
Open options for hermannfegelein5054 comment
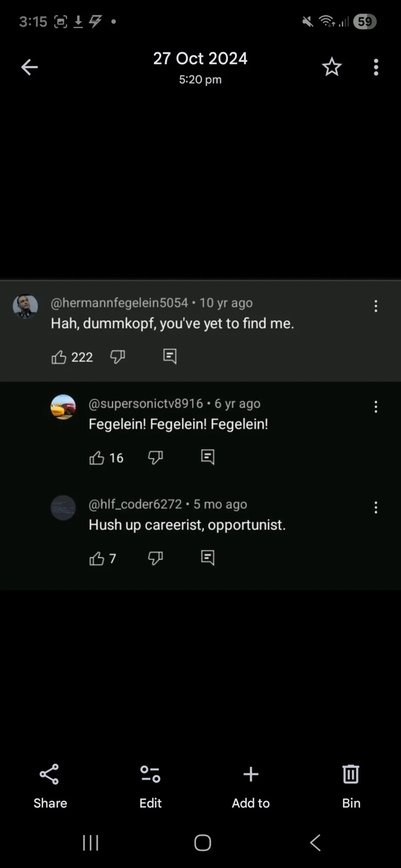pyautogui.click(x=376, y=306)
